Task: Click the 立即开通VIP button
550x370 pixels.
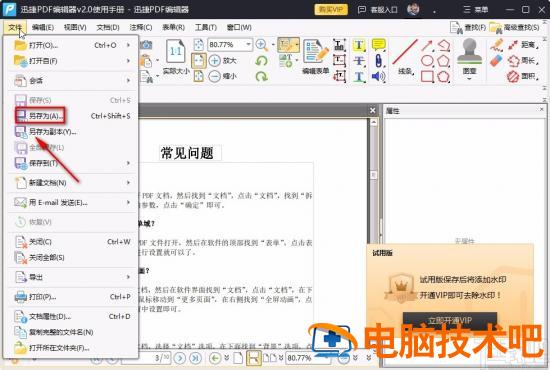Action: click(450, 320)
